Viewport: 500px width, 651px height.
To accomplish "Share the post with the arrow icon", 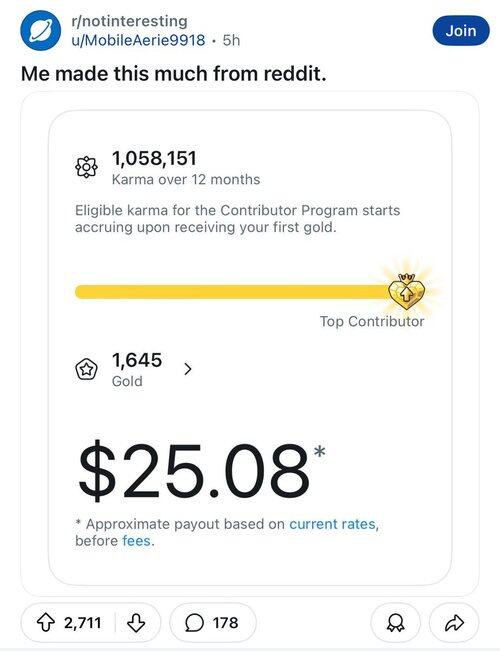I will click(454, 623).
